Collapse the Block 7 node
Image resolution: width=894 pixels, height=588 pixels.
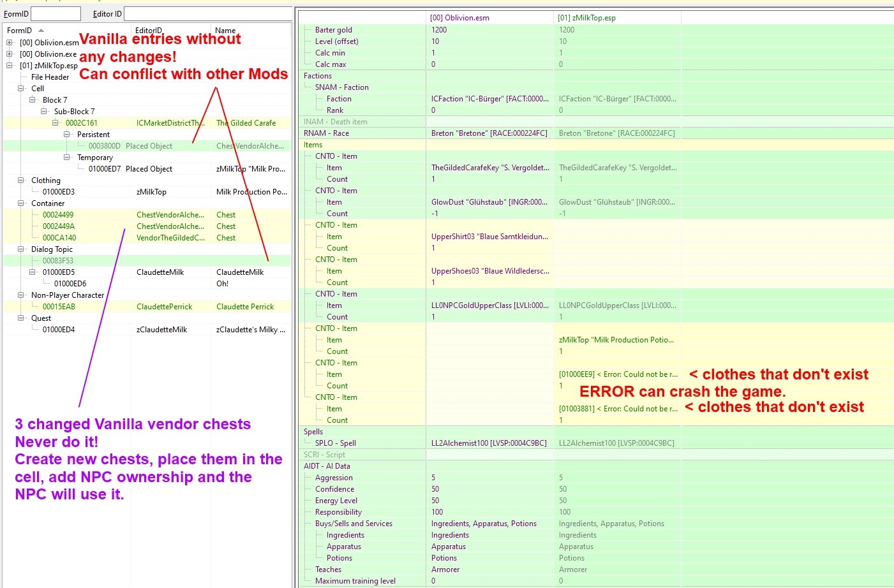pyautogui.click(x=33, y=100)
